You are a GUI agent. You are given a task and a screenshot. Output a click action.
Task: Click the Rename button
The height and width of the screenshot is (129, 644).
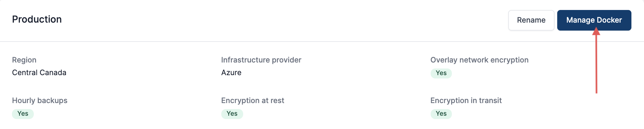click(x=531, y=20)
